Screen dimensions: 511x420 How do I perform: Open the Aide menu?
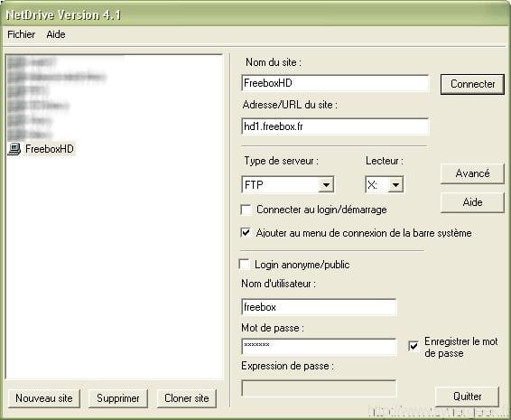pos(56,34)
